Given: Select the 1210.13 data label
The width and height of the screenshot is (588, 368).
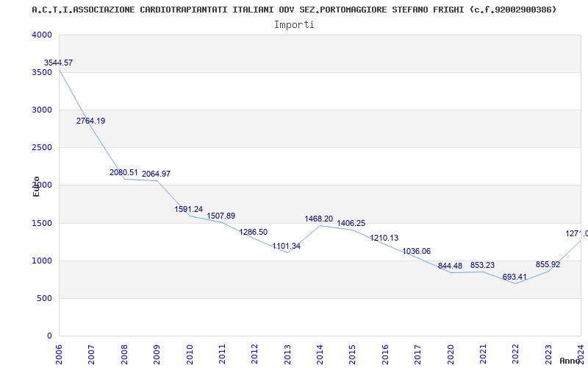Looking at the screenshot, I should (x=384, y=238).
